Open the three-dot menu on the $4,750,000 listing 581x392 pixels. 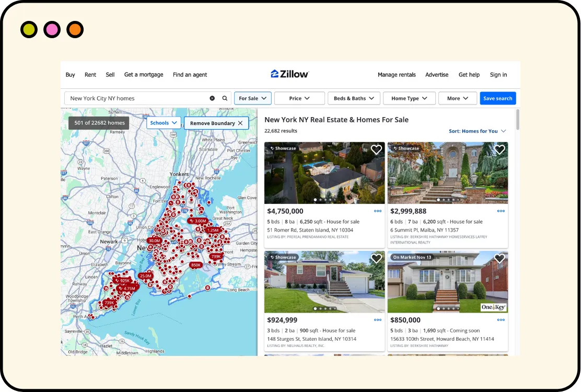378,211
